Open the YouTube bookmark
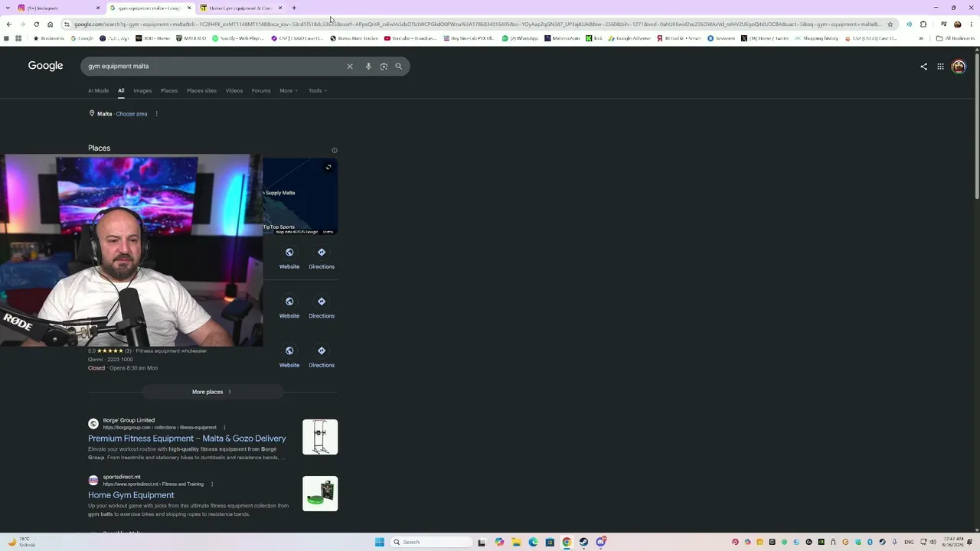This screenshot has height=551, width=980. tap(410, 38)
